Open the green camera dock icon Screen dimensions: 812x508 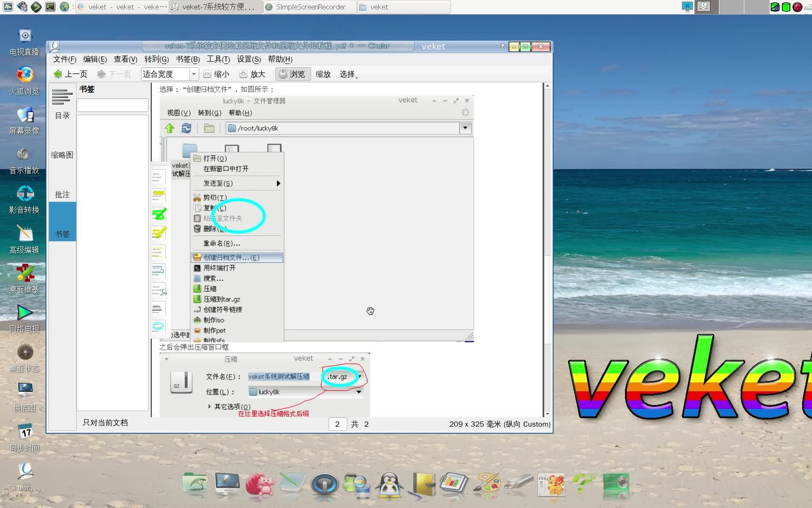tap(616, 484)
